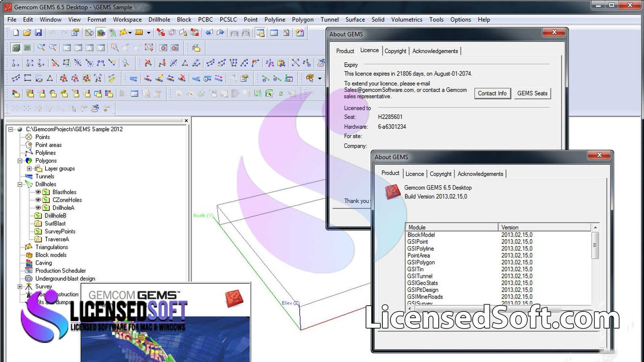Click the Module column header
The width and height of the screenshot is (644, 362).
tap(452, 227)
